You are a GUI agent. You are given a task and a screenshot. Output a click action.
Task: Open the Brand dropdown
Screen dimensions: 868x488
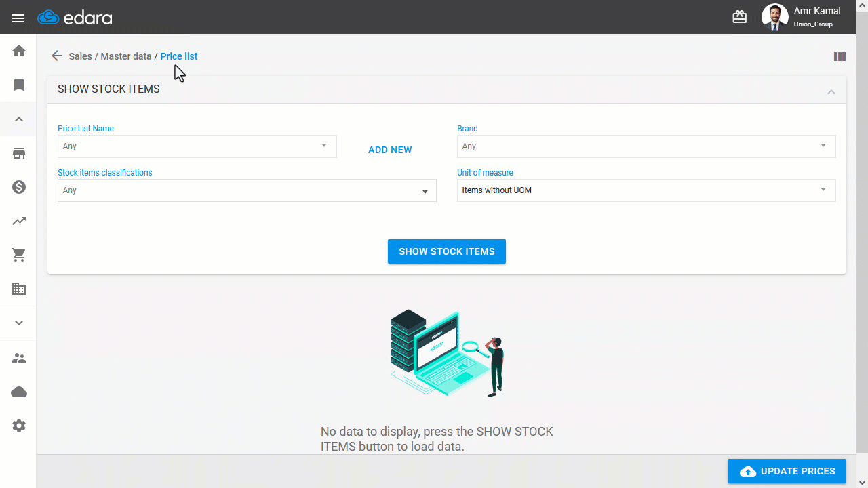click(646, 146)
